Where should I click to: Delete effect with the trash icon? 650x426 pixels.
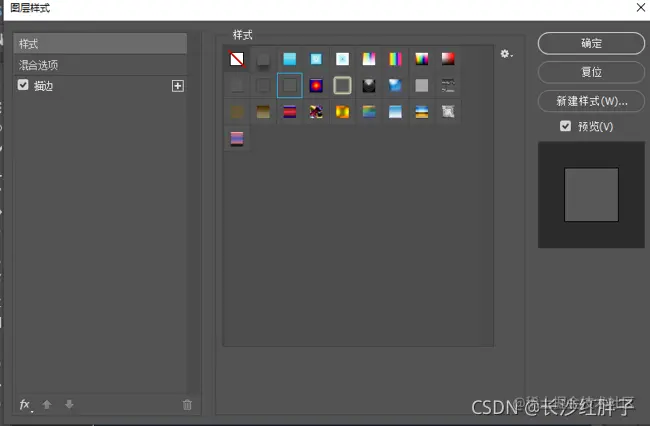(187, 404)
